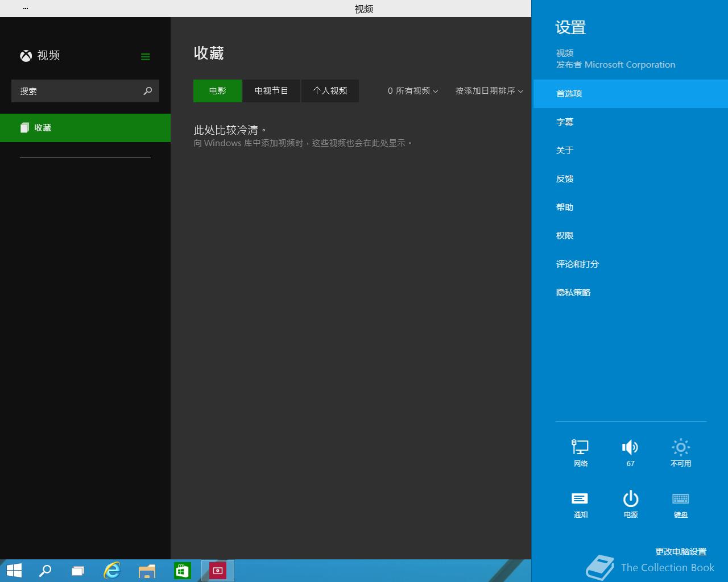Open the 帮助 settings entry
728x582 pixels.
[x=631, y=207]
